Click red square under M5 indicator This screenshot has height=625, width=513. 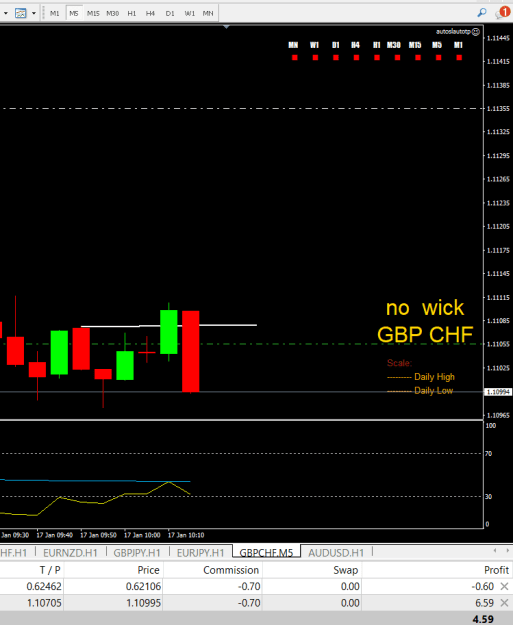(x=438, y=58)
